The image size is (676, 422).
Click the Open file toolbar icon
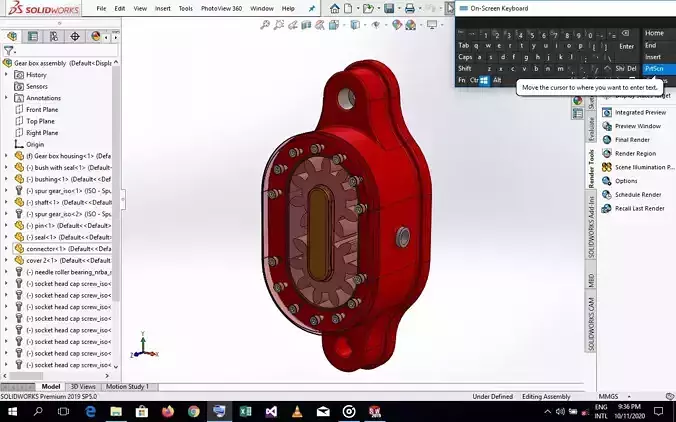point(368,8)
